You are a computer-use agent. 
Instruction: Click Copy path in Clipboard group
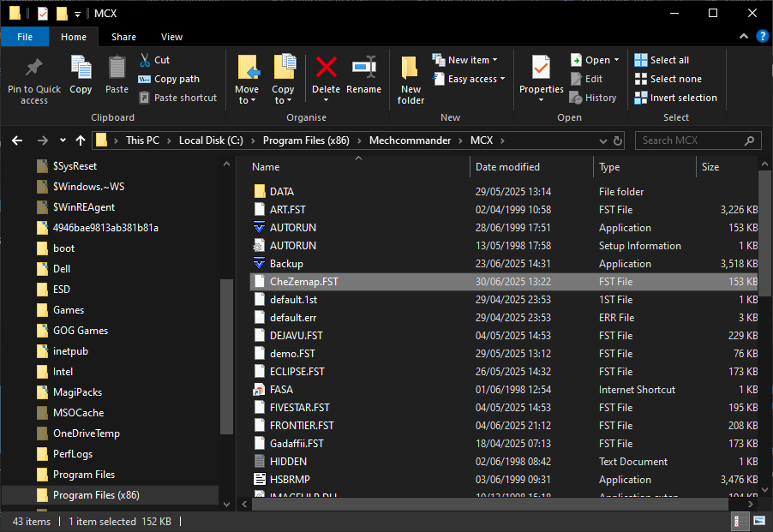pyautogui.click(x=169, y=79)
